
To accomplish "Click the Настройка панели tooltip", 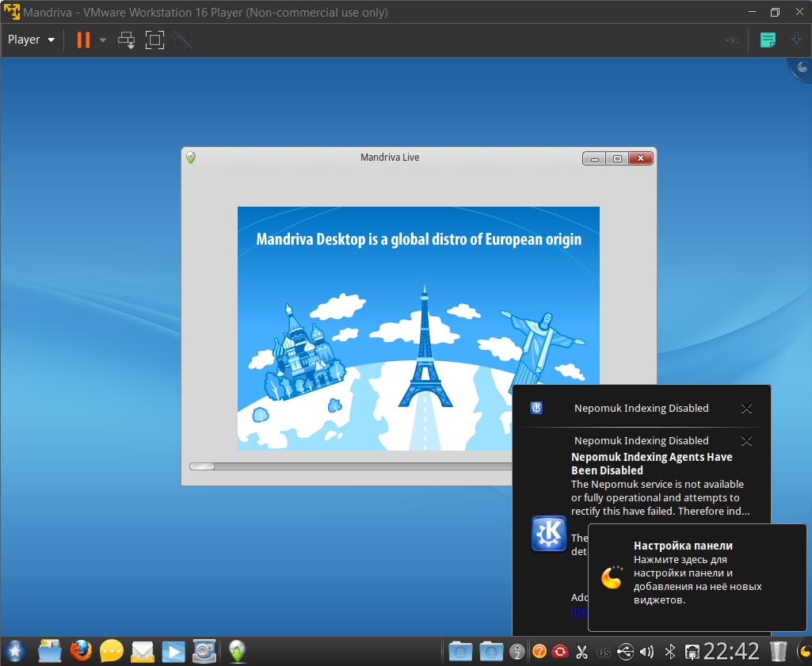I will point(697,577).
